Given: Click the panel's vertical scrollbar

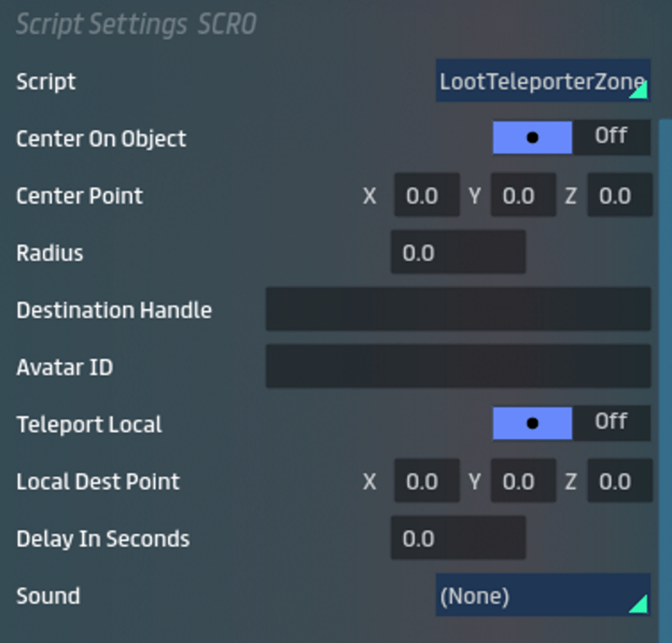Looking at the screenshot, I should click(x=665, y=336).
